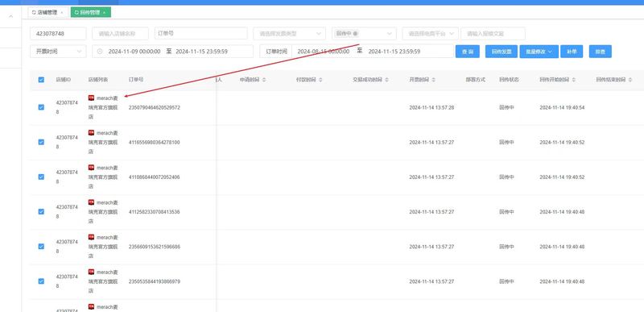
Task: Click the 回传状态 column header
Action: point(509,80)
